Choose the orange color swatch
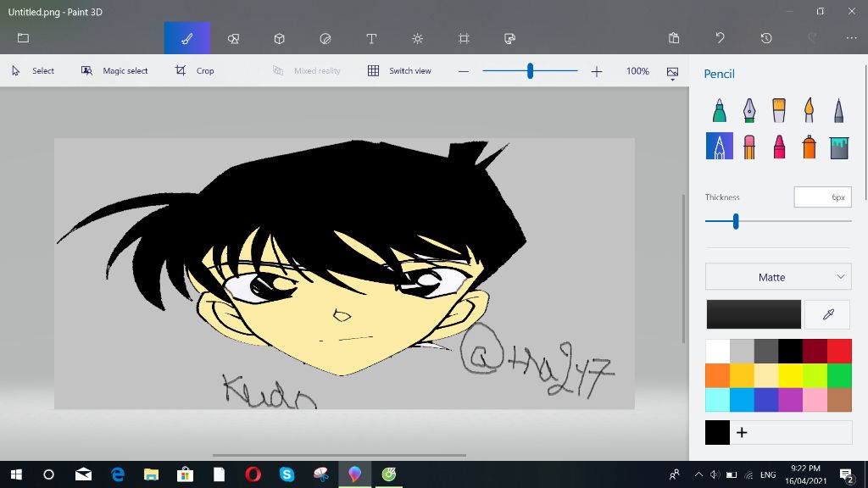868x488 pixels. pyautogui.click(x=717, y=375)
